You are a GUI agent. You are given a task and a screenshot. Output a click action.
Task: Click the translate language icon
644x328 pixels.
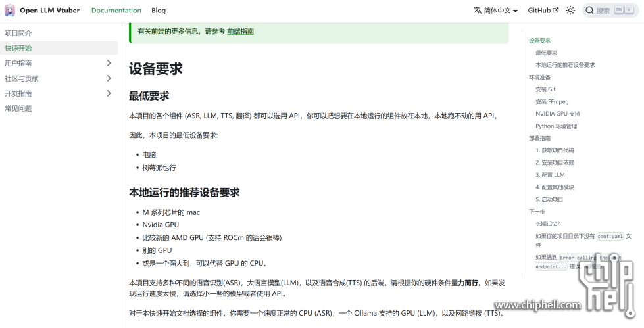[x=478, y=11]
